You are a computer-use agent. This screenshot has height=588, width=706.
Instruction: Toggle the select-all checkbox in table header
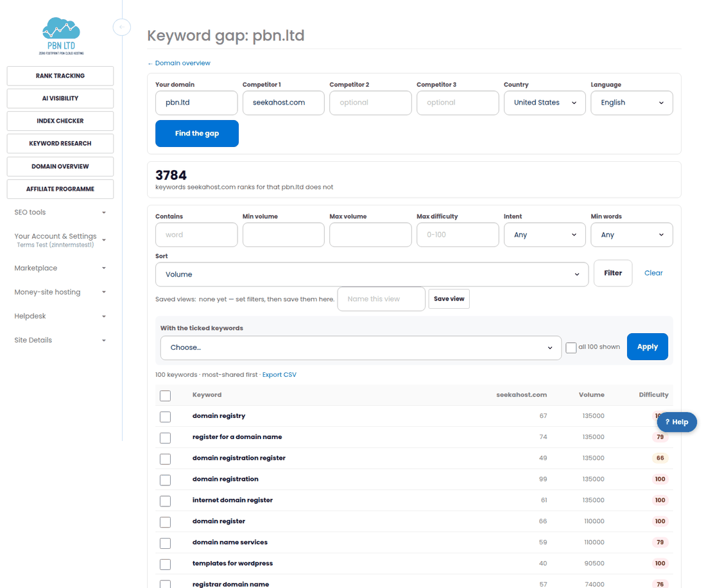[165, 396]
